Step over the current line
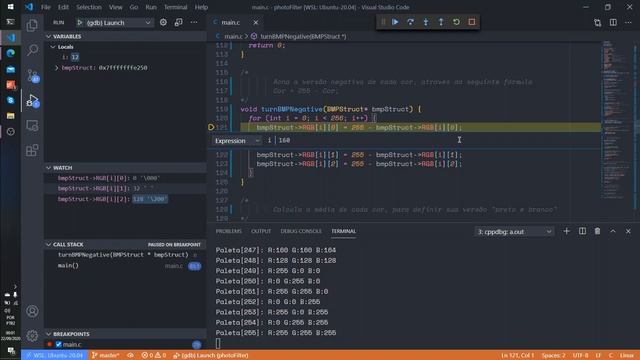This screenshot has height=360, width=640. (x=410, y=22)
